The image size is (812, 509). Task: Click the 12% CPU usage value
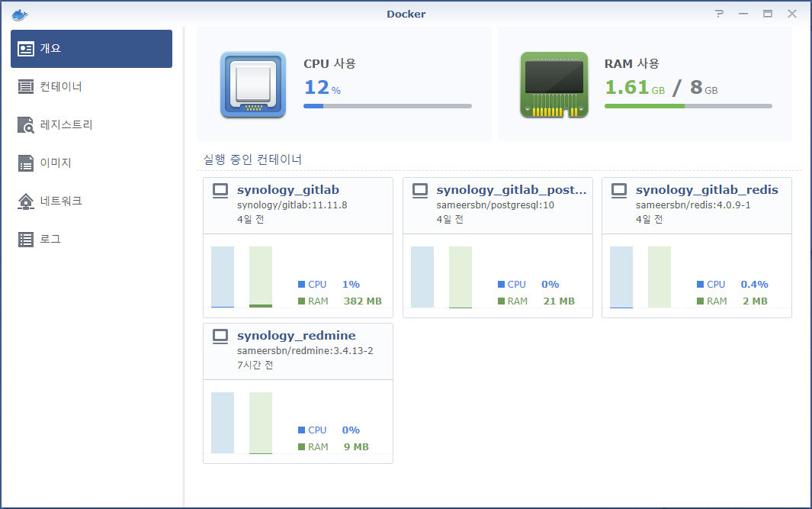pyautogui.click(x=323, y=87)
